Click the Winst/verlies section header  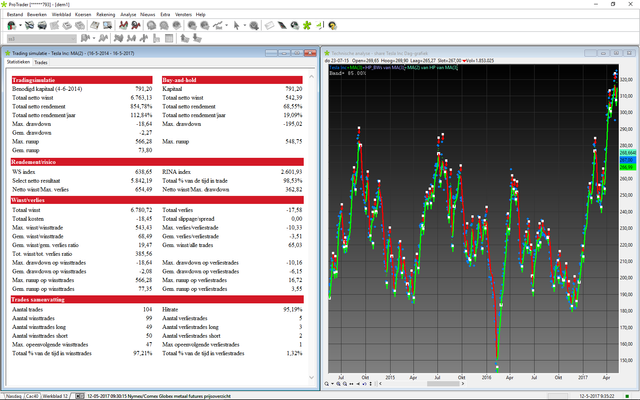pos(157,200)
